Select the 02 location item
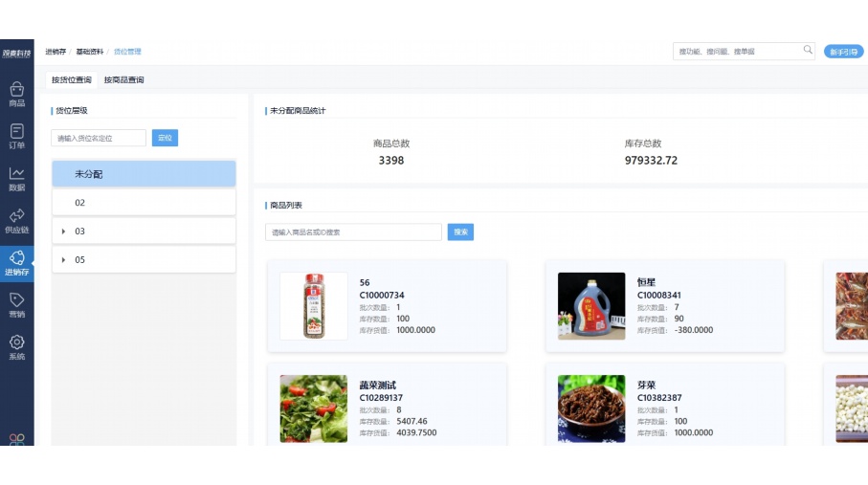The height and width of the screenshot is (485, 868). click(144, 203)
